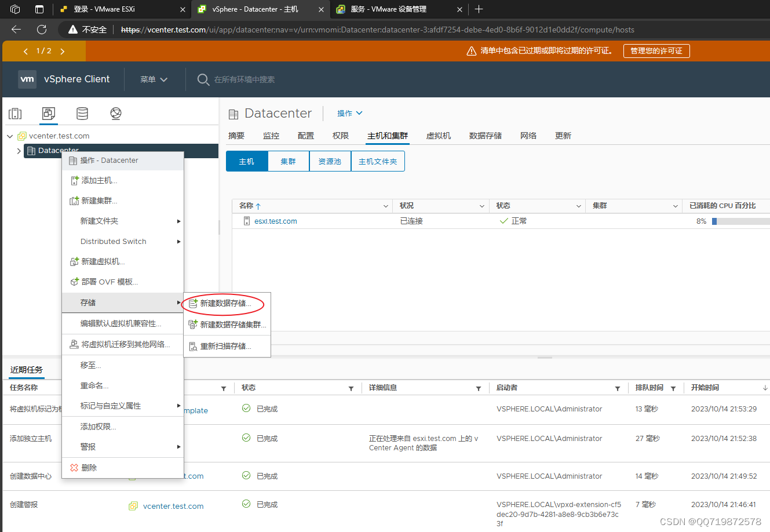Filter the Queue Time column in tasks

[x=673, y=388]
